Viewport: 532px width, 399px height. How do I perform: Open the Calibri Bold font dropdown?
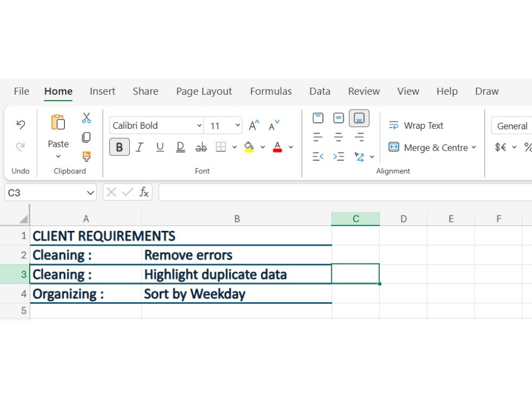pyautogui.click(x=199, y=126)
